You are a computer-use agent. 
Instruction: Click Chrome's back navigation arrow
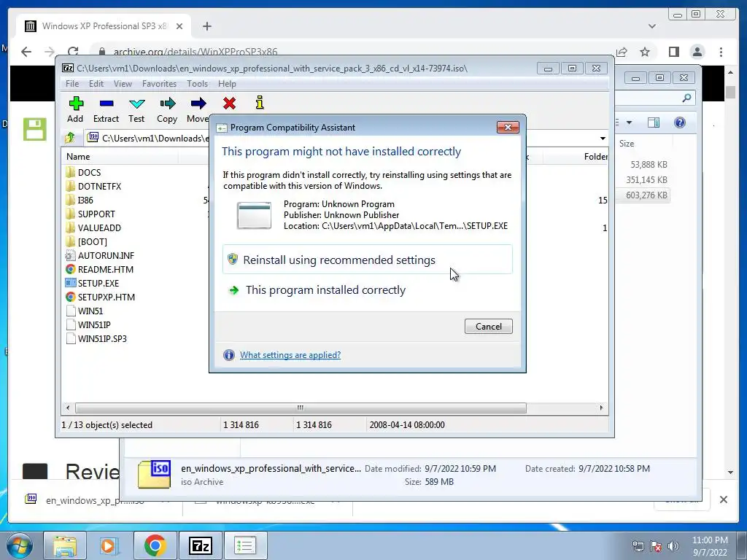click(x=26, y=52)
